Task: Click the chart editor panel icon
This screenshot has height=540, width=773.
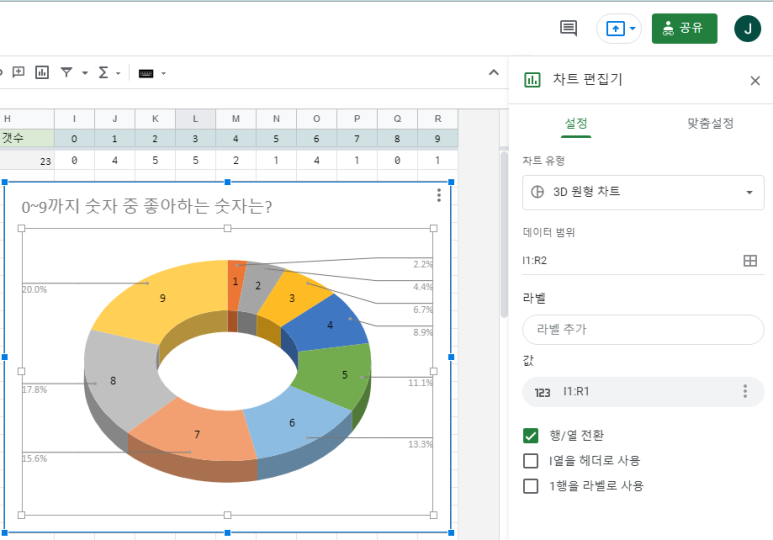Action: [x=532, y=79]
